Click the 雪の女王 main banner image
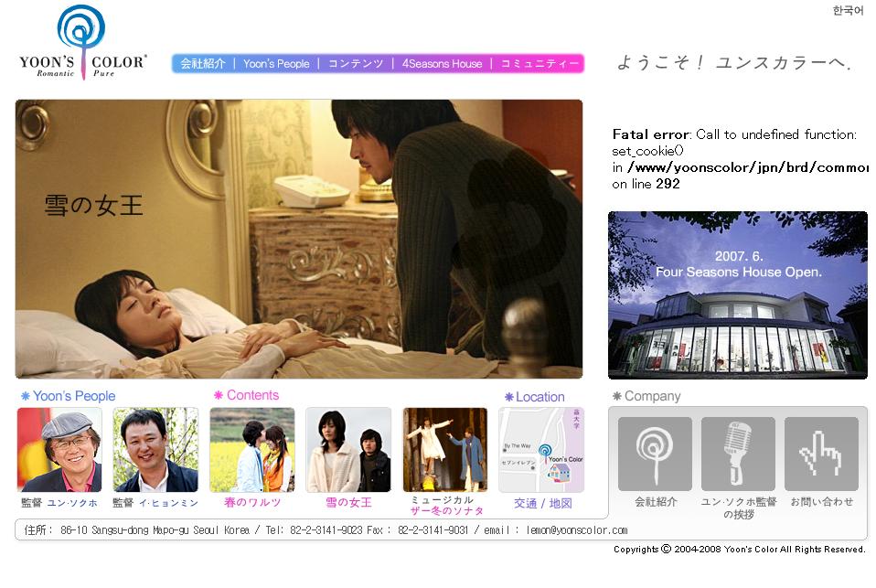 pos(299,240)
